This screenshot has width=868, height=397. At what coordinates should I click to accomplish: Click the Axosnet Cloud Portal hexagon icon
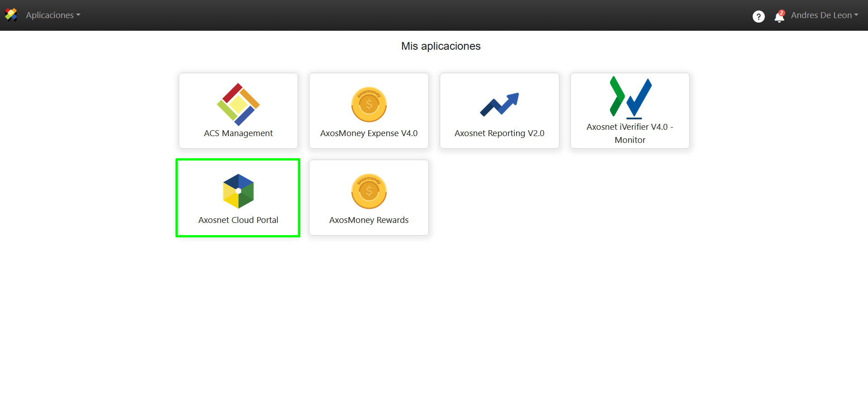click(x=238, y=191)
